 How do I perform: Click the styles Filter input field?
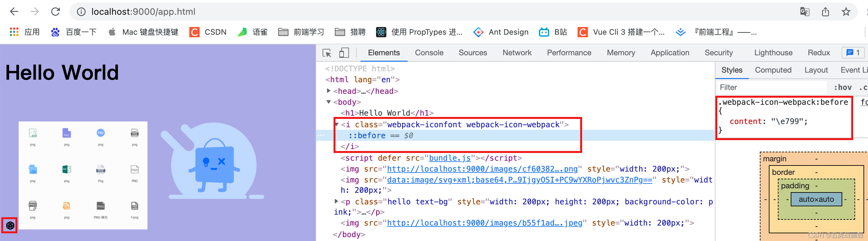pyautogui.click(x=772, y=87)
